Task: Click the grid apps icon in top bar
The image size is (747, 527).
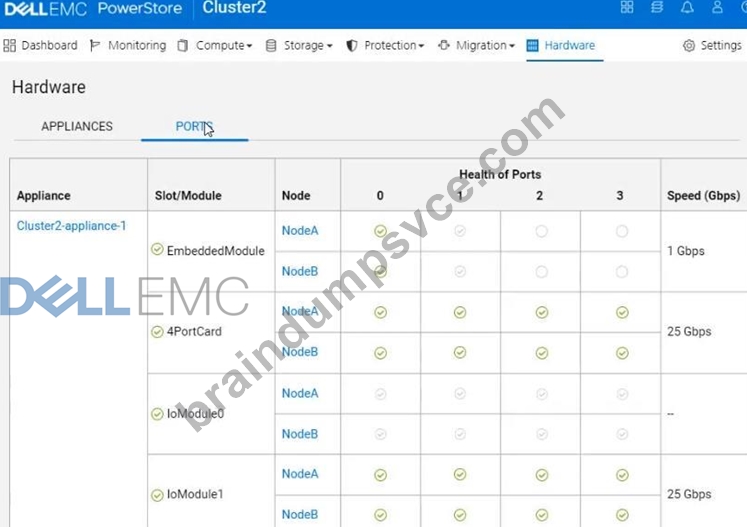Action: [627, 7]
